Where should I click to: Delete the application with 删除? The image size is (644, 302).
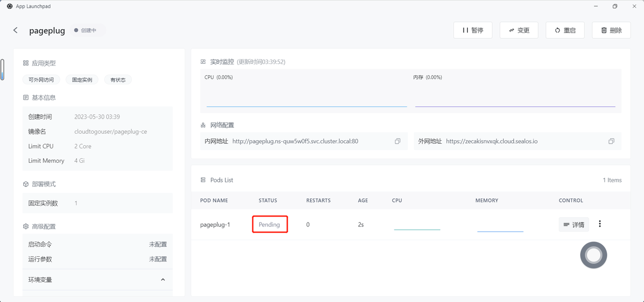coord(611,30)
